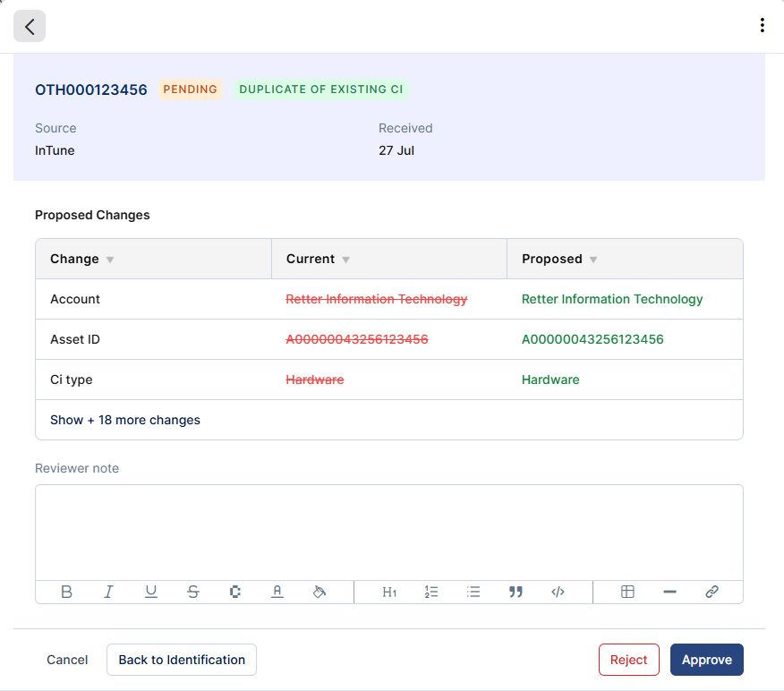Expand Show + 18 more changes

125,420
